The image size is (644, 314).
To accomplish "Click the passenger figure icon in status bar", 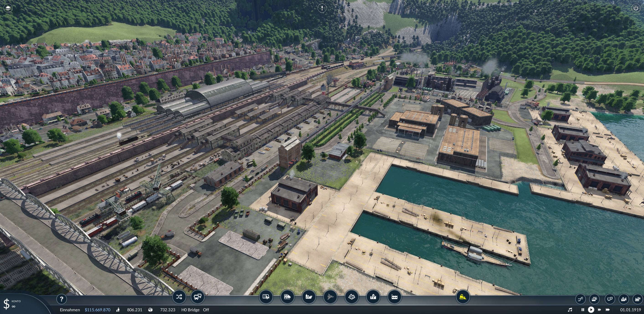I will [118, 310].
